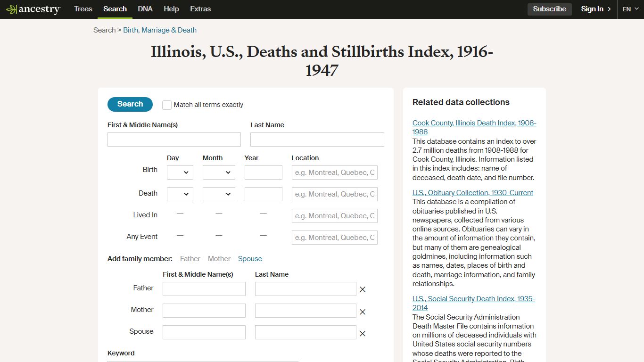
Task: Click the blue Search button
Action: [130, 104]
